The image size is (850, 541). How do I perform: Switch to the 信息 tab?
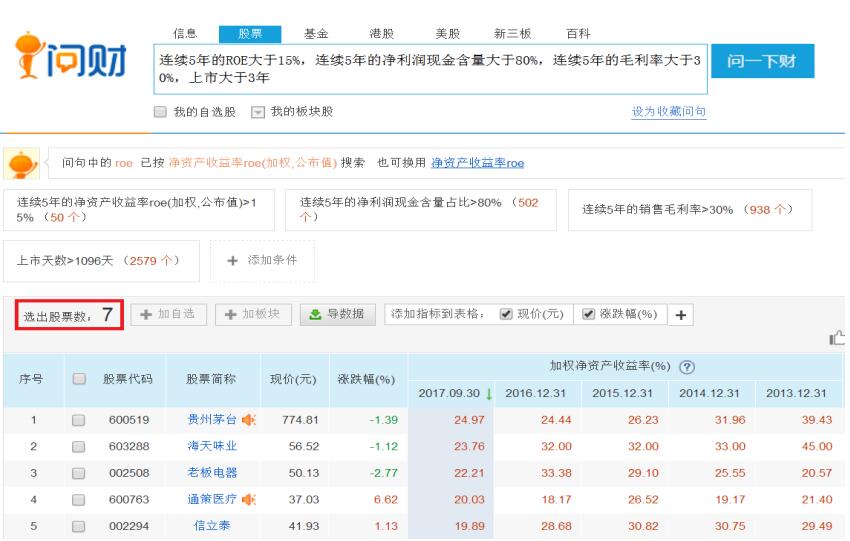pyautogui.click(x=185, y=34)
